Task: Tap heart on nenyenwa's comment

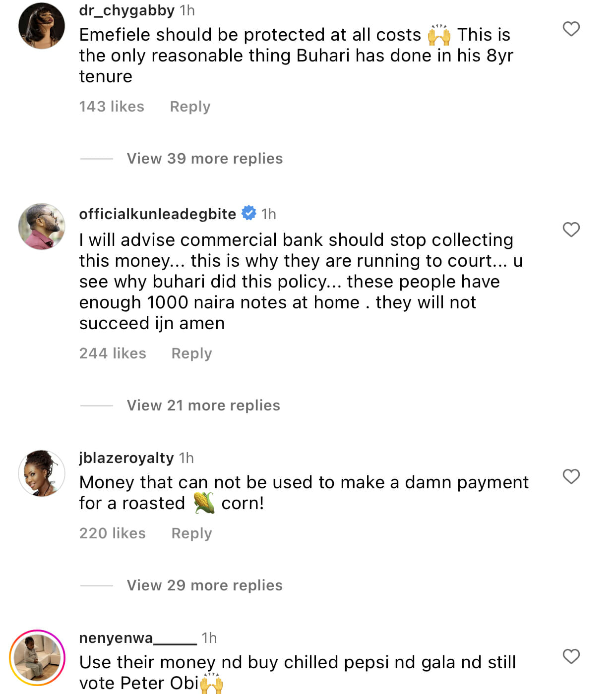Action: point(571,656)
